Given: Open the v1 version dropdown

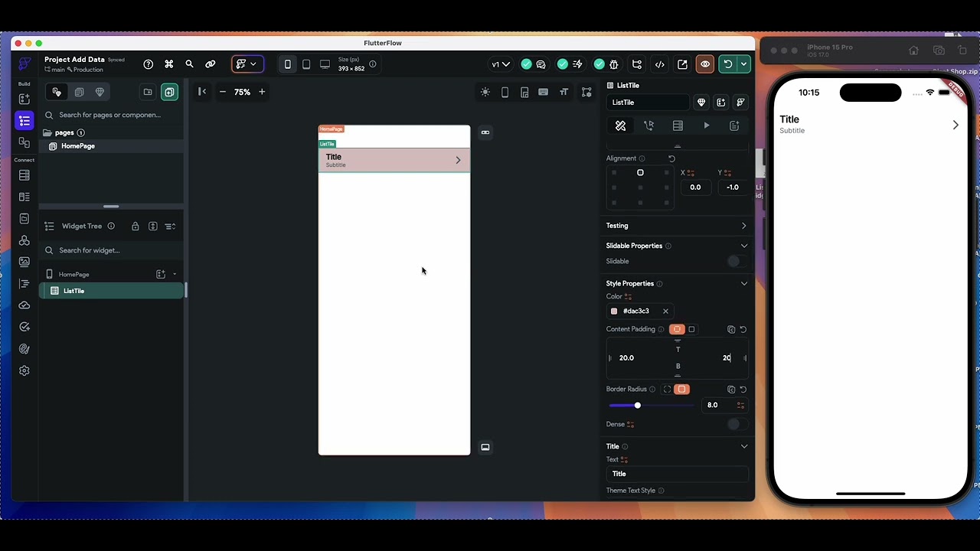Looking at the screenshot, I should [501, 64].
